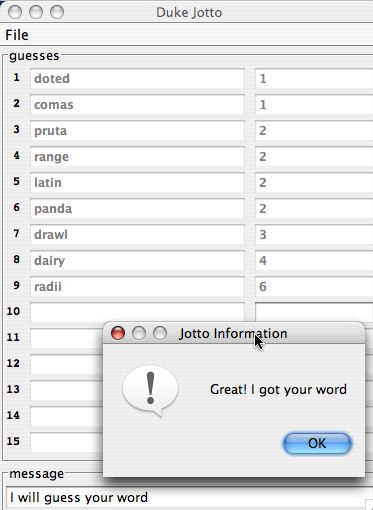Click the dairy guess field
373x510 pixels.
point(137,261)
